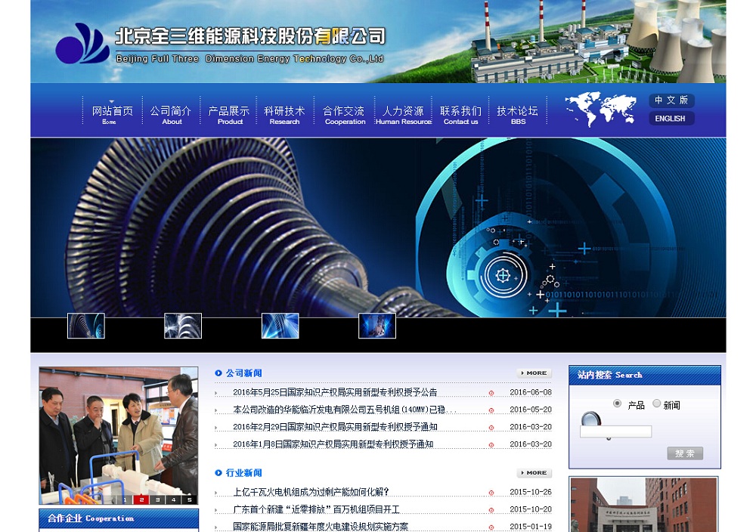Open 产品展示 Product menu
Viewport: 756px width, 532px height.
click(228, 115)
